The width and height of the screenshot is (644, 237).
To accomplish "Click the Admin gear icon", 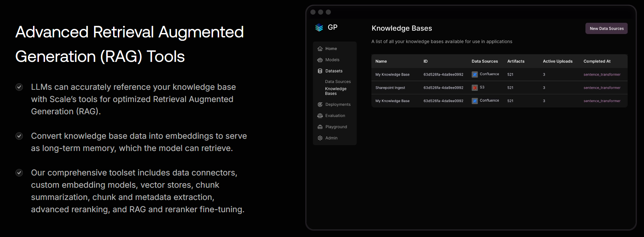I will tap(320, 138).
